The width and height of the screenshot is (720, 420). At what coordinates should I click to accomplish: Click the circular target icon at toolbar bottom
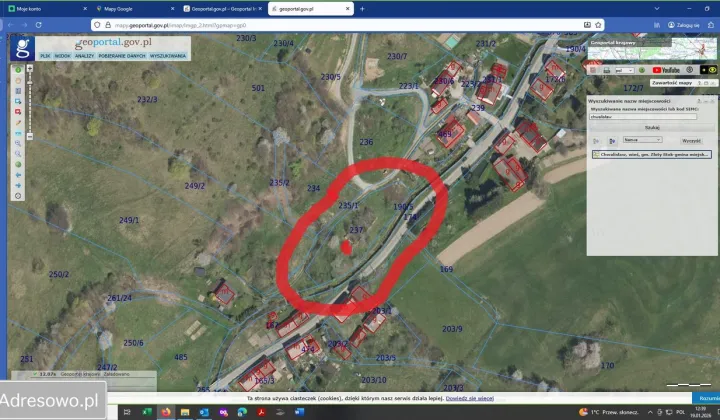18,196
